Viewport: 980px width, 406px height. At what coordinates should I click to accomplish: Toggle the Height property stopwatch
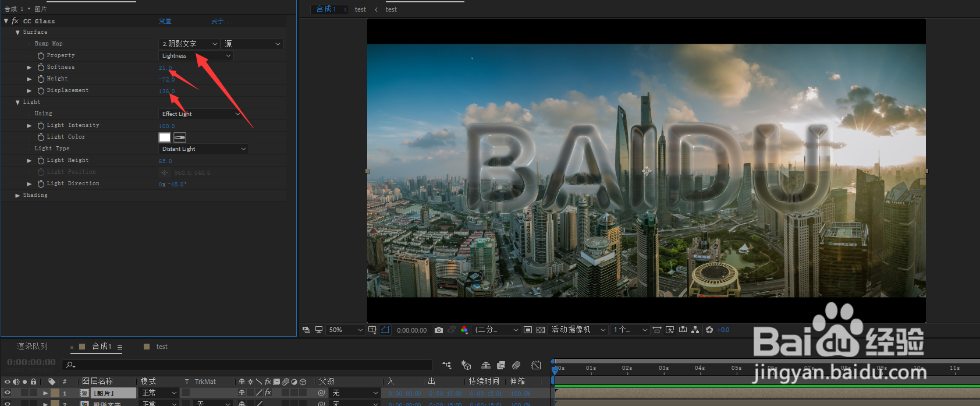tap(41, 79)
